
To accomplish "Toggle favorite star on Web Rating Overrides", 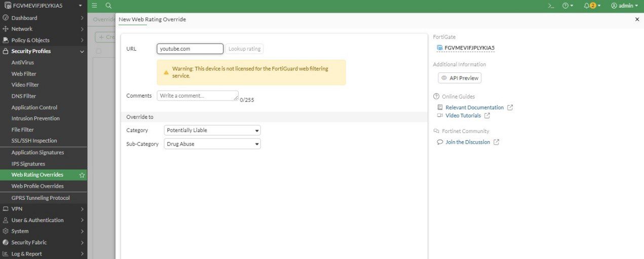I will coord(82,175).
